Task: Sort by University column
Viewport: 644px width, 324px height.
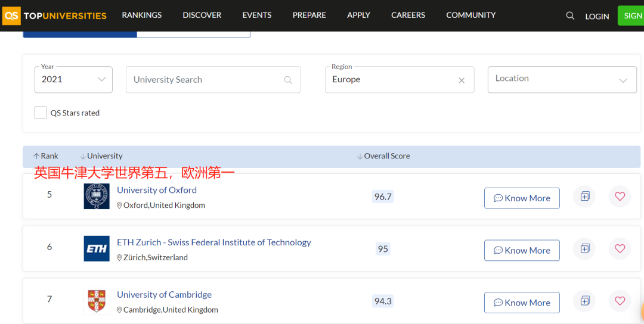Action: point(101,156)
